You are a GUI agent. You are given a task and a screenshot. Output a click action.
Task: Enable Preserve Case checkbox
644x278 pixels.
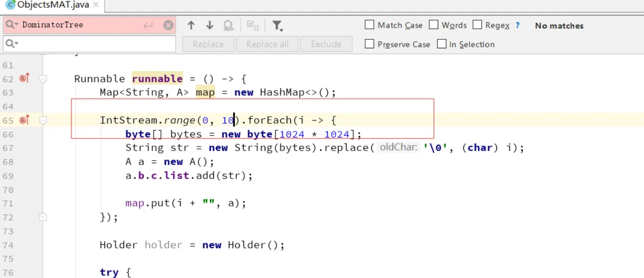(x=369, y=44)
